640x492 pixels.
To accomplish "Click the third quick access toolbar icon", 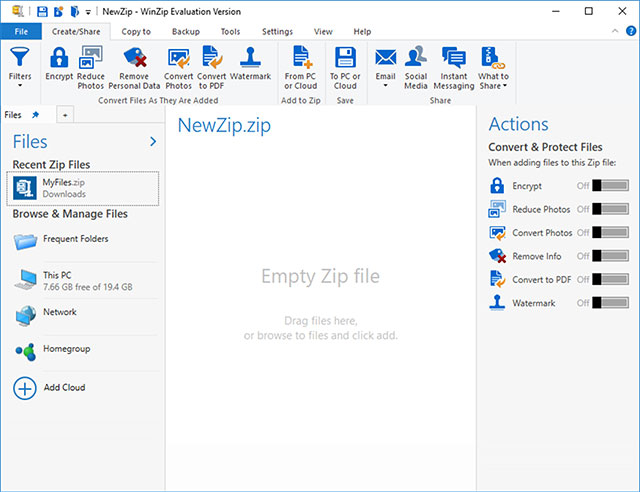I will (x=74, y=11).
